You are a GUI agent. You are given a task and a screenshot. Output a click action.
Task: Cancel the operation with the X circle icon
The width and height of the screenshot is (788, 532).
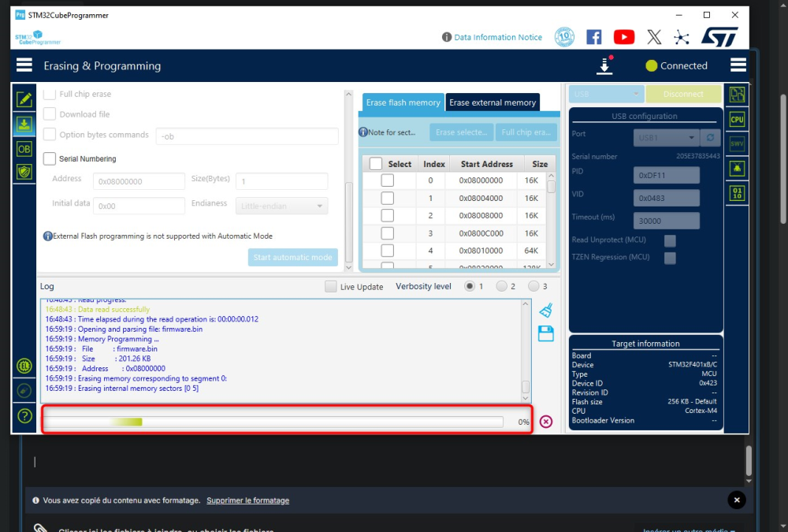pos(546,422)
